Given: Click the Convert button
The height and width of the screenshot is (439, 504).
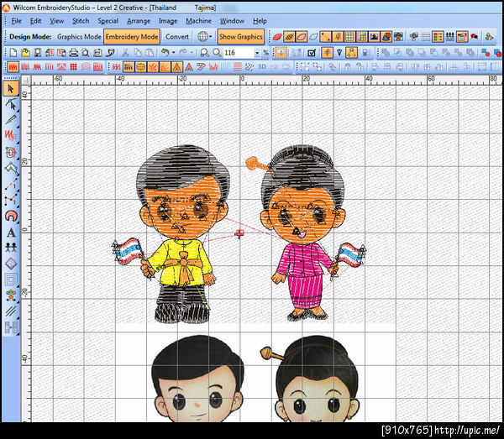Looking at the screenshot, I should pos(176,37).
